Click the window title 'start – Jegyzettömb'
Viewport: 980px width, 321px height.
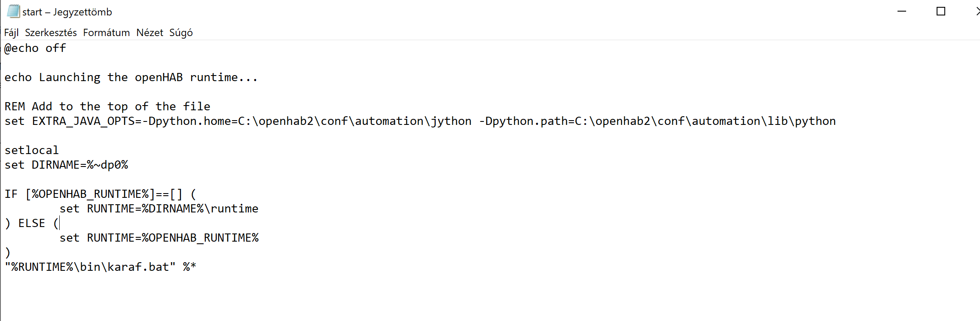click(67, 12)
